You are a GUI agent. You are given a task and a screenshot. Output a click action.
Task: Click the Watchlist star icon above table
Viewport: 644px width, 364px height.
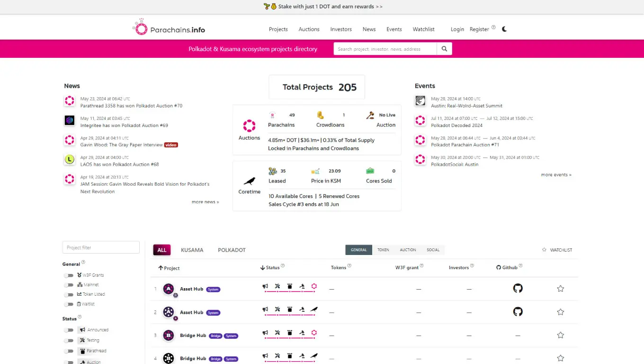pyautogui.click(x=544, y=250)
